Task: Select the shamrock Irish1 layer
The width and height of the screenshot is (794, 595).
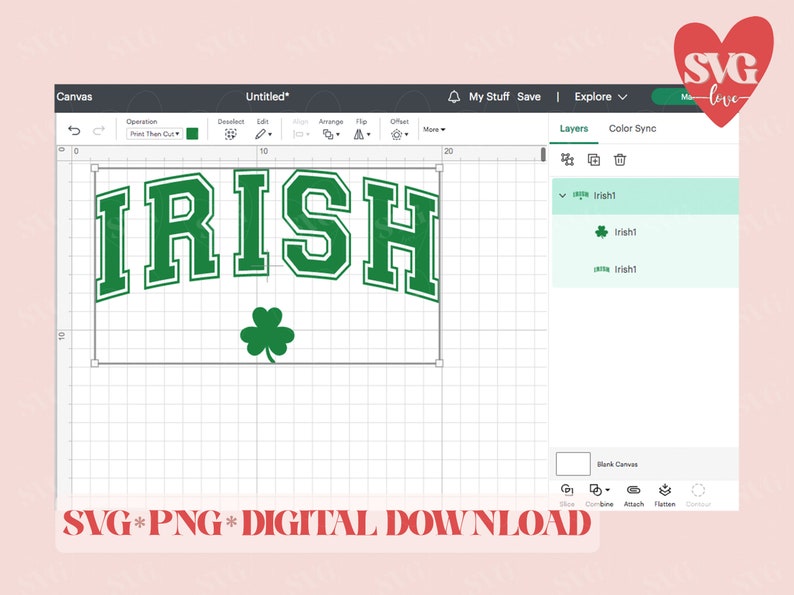Action: tap(645, 232)
